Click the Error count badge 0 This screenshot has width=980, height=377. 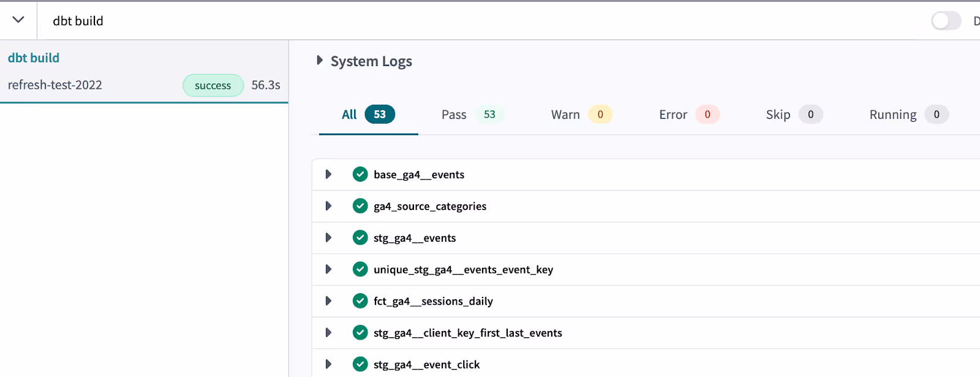click(707, 114)
